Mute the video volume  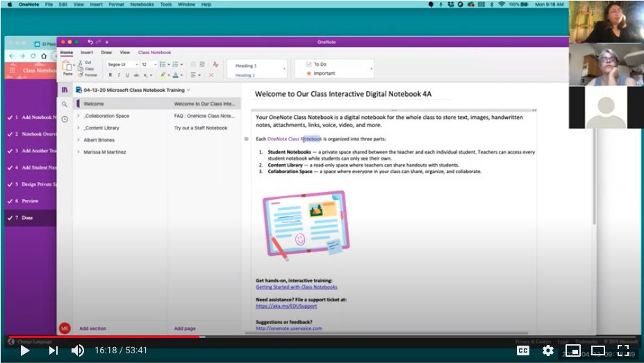click(x=78, y=350)
